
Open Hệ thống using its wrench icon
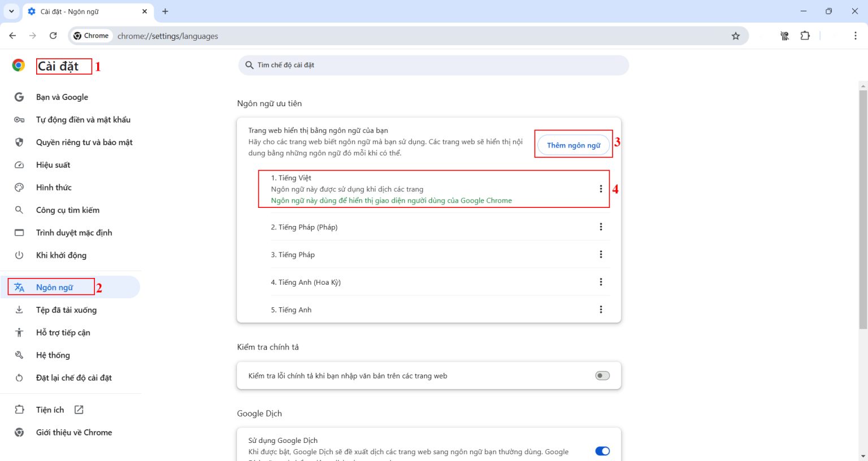tap(19, 355)
